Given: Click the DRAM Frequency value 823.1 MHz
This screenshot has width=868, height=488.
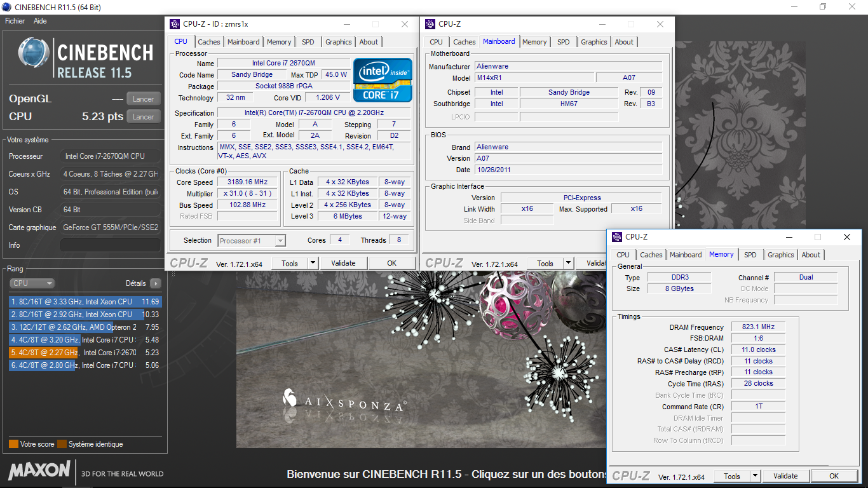Looking at the screenshot, I should 758,327.
